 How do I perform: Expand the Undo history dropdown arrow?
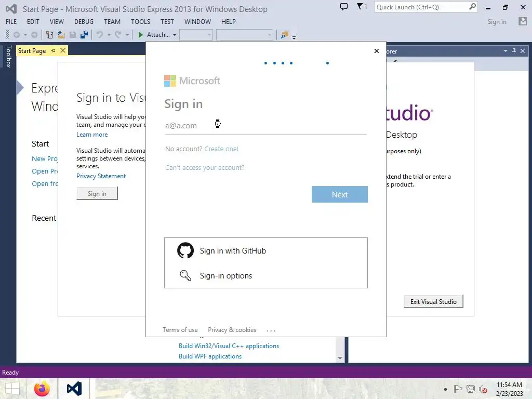click(x=109, y=35)
